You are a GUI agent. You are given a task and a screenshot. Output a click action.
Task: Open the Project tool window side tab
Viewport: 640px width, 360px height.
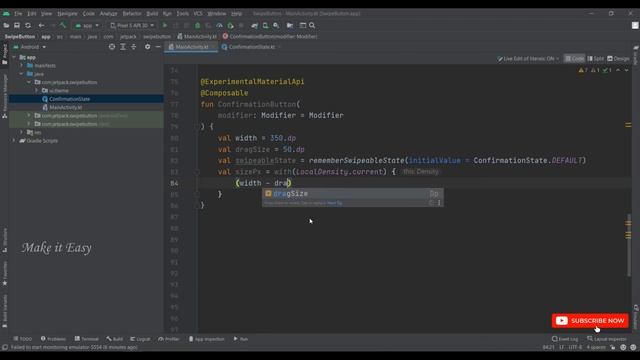click(x=4, y=54)
